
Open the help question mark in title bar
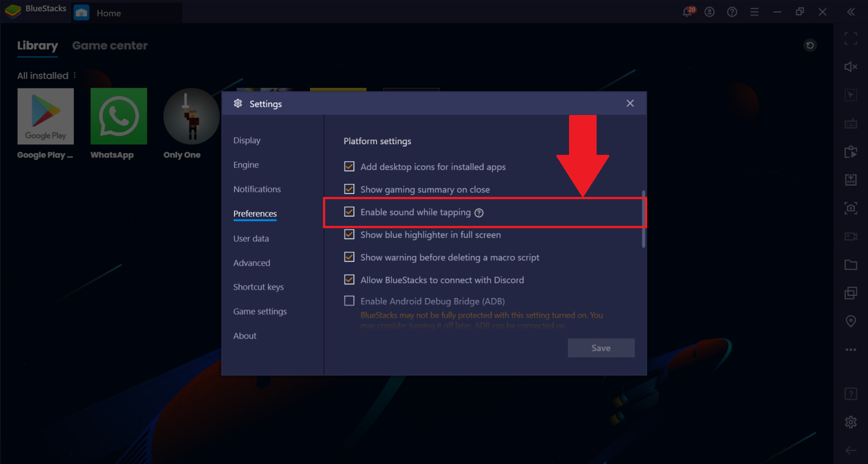coord(732,12)
